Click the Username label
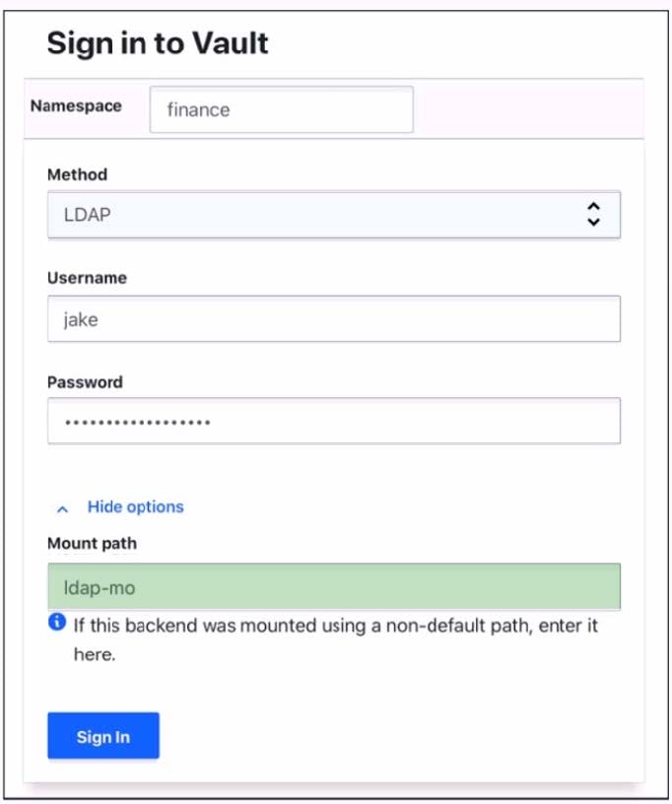 87,278
